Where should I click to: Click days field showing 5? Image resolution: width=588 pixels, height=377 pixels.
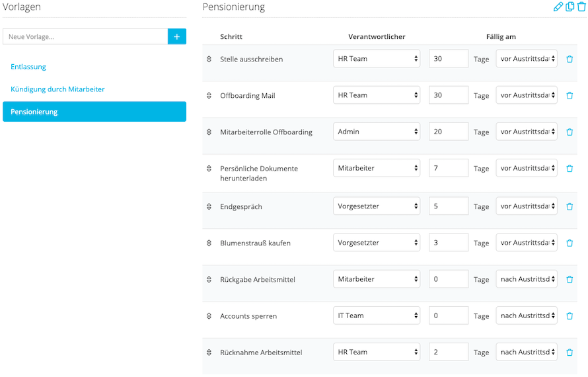pos(449,206)
